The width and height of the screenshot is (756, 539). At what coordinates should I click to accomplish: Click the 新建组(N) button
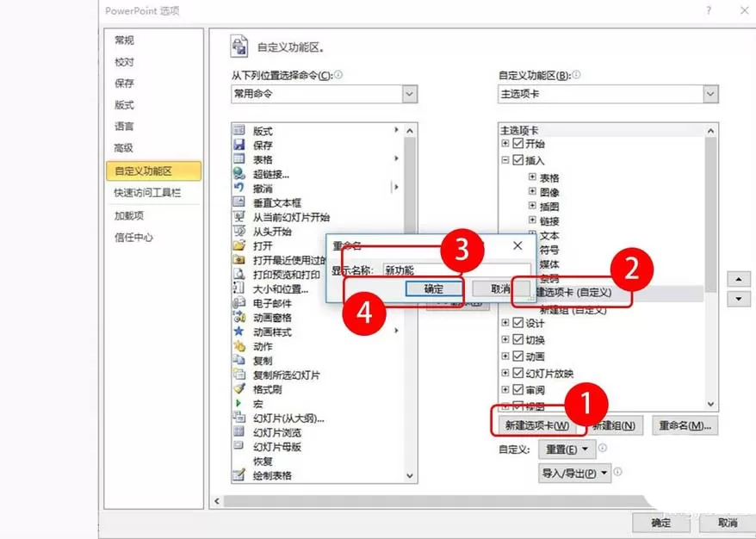click(614, 425)
